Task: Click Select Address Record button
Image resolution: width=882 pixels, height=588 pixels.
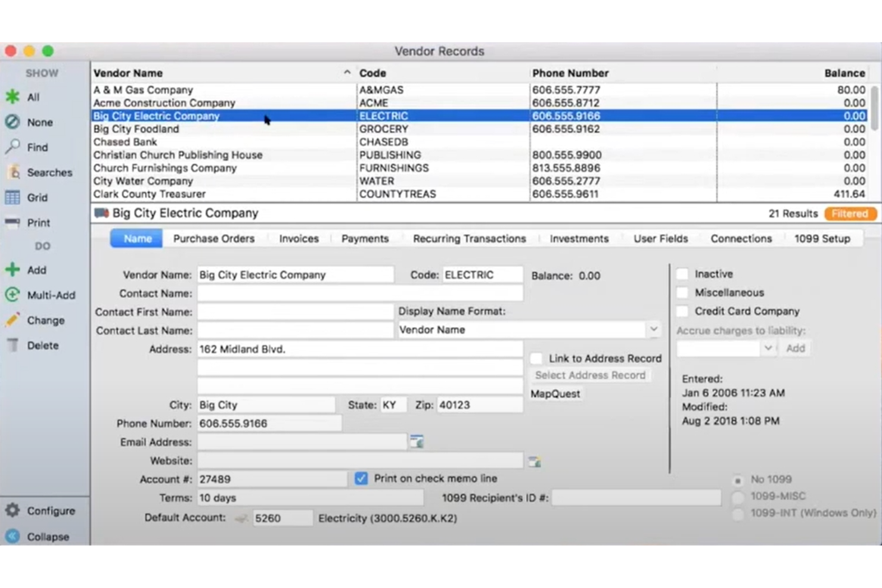Action: tap(590, 375)
